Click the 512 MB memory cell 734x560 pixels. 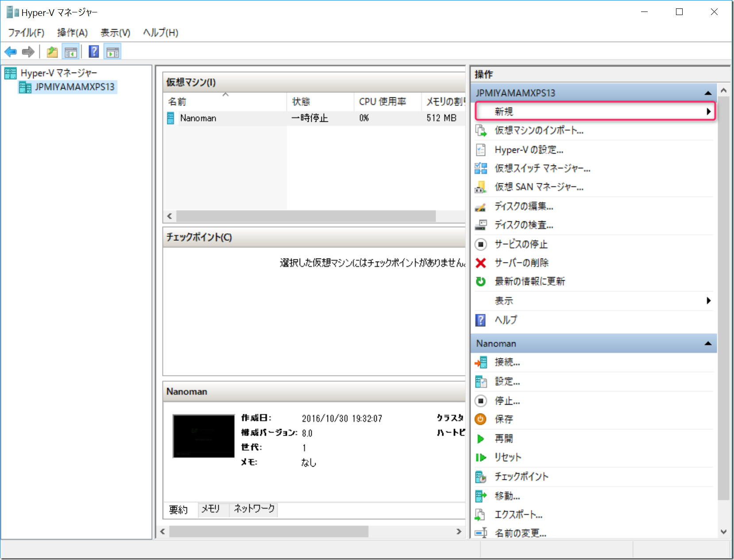coord(441,118)
